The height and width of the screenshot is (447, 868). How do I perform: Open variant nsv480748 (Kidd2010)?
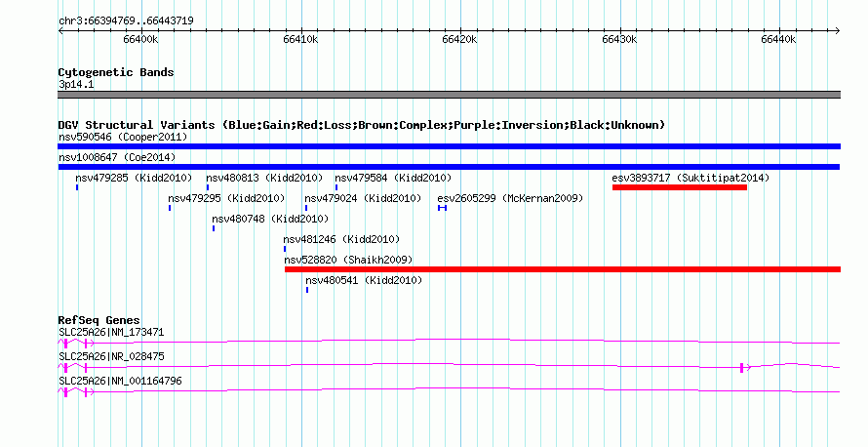[x=270, y=219]
